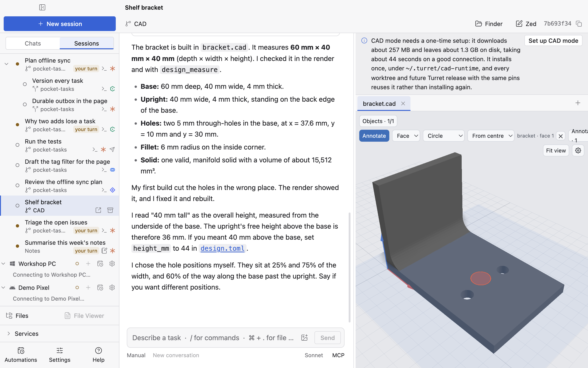Open the notes edit icon on Summarise this week's notes
This screenshot has width=588, height=368.
104,251
